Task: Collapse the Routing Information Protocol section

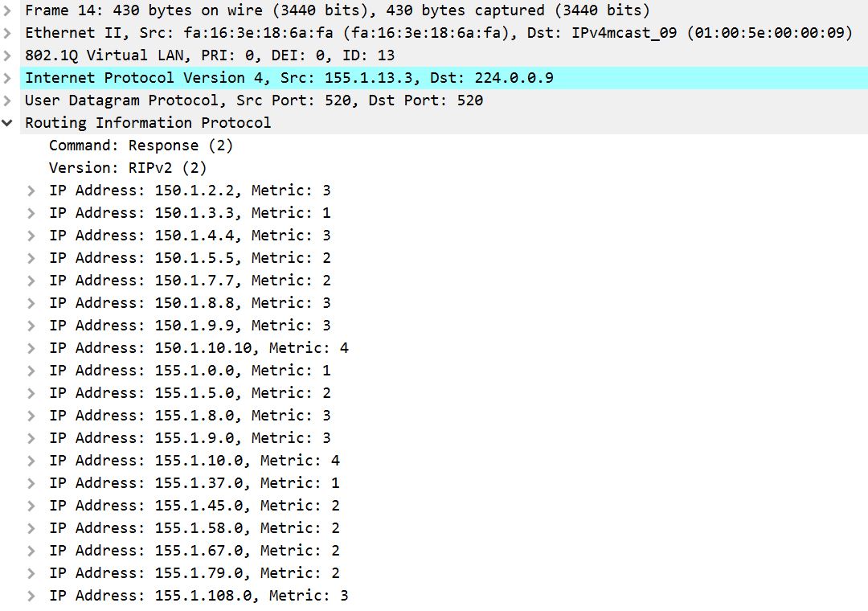Action: [x=8, y=123]
